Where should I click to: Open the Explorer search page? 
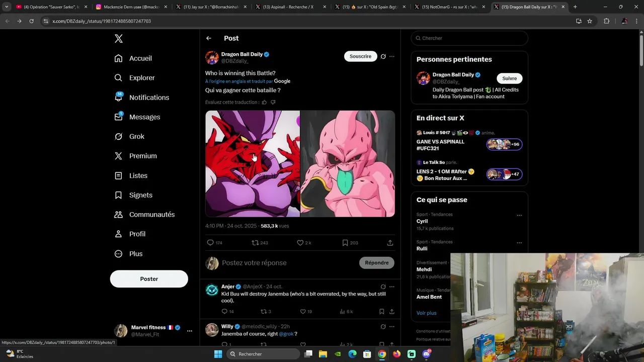pyautogui.click(x=134, y=78)
